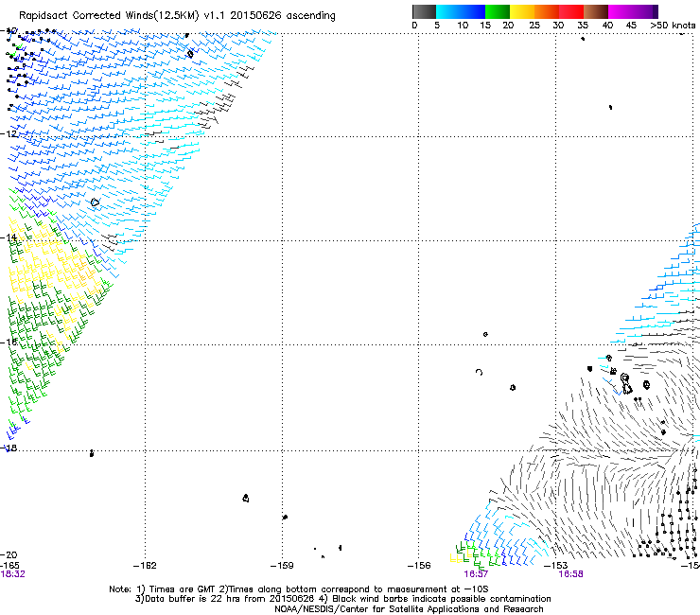The width and height of the screenshot is (700, 615).
Task: Click the yellow 20-25 knots color segment
Action: click(522, 11)
